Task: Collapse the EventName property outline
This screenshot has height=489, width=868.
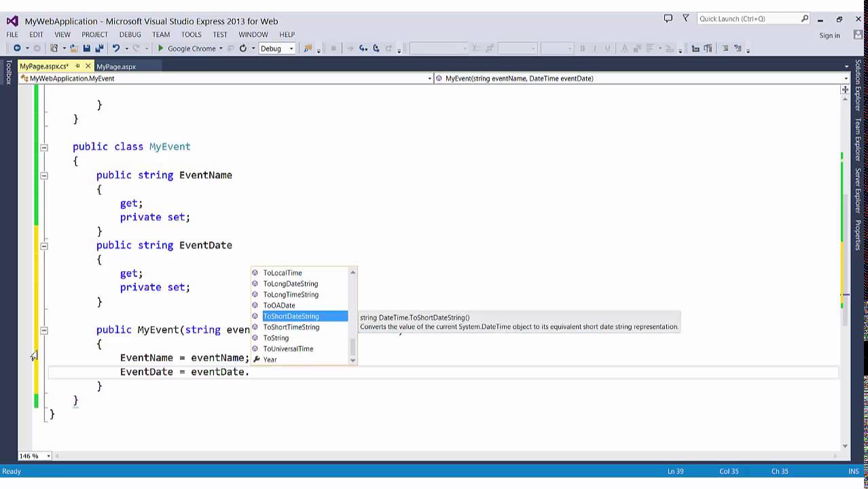Action: pyautogui.click(x=44, y=175)
